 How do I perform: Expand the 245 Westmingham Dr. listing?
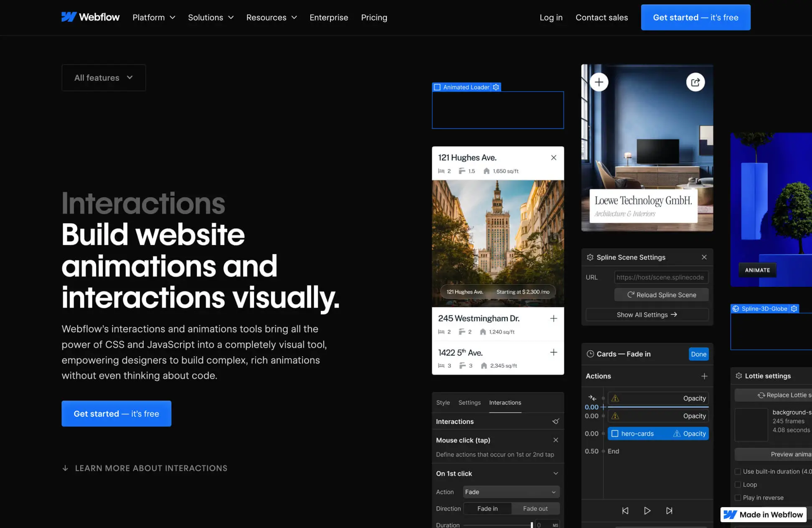pos(553,319)
